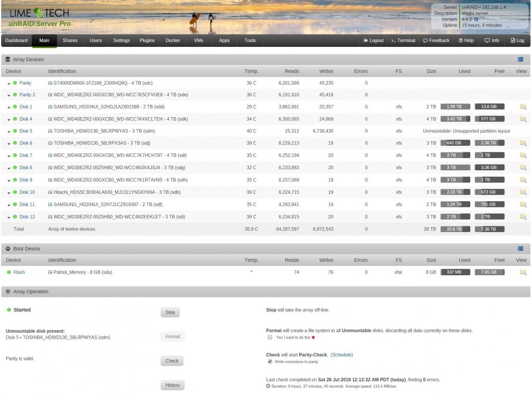Click the Format button

coord(173,336)
